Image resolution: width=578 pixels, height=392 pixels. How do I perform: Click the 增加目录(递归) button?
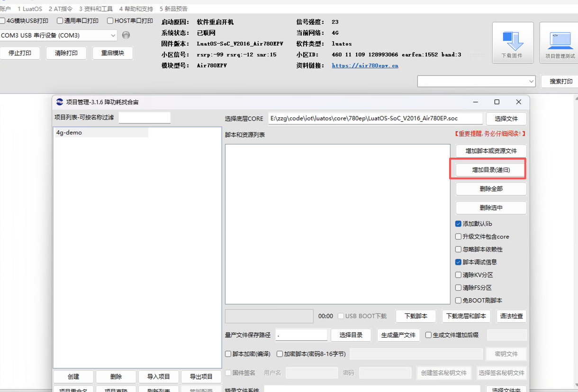pos(491,170)
